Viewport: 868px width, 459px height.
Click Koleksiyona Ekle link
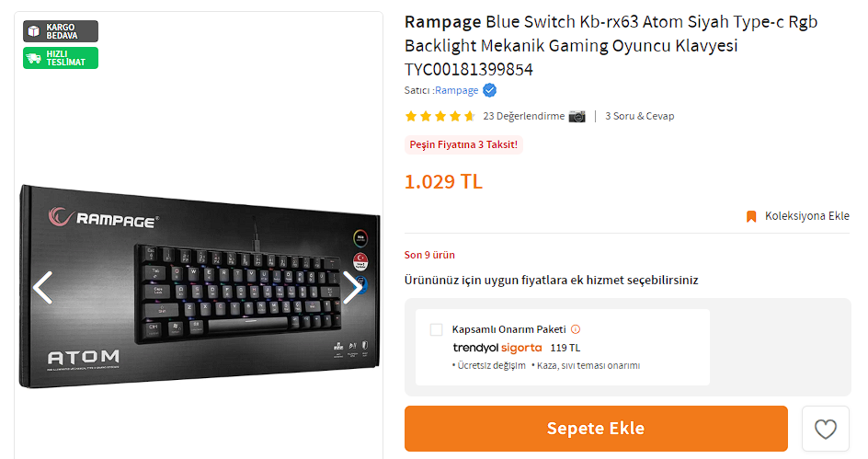click(x=807, y=216)
